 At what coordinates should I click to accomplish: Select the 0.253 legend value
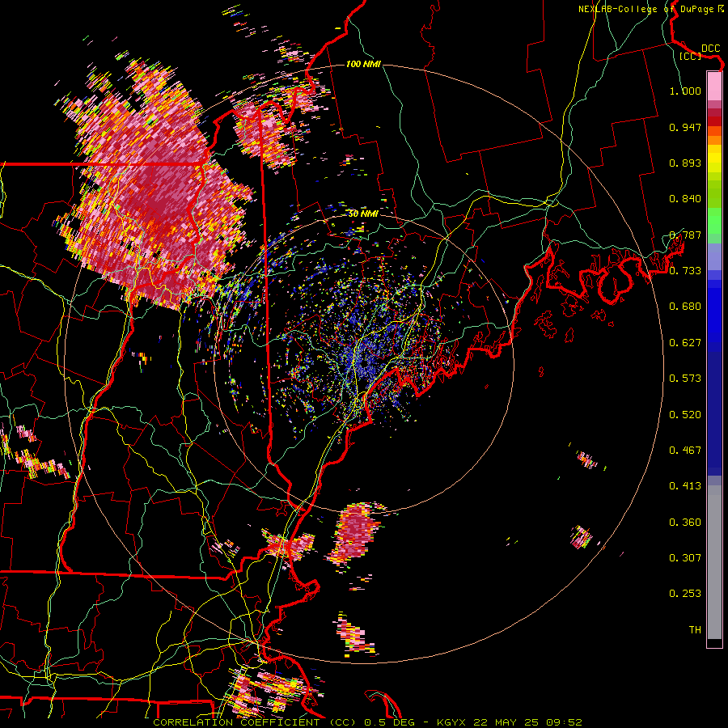pyautogui.click(x=685, y=594)
